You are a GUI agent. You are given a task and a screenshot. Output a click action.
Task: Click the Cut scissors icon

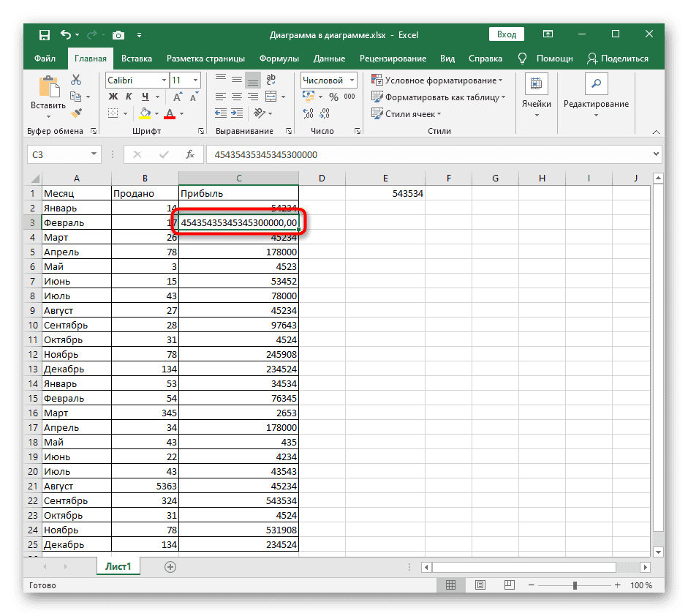[x=75, y=78]
